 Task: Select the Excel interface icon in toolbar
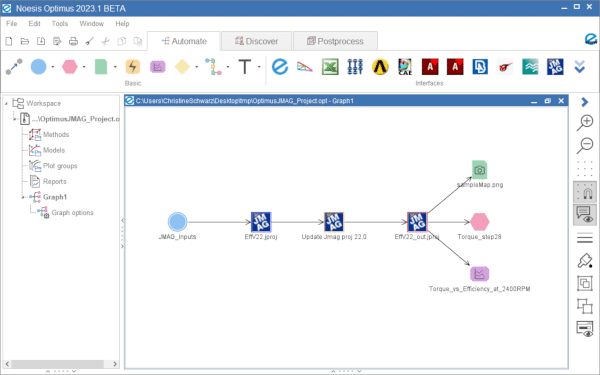330,67
